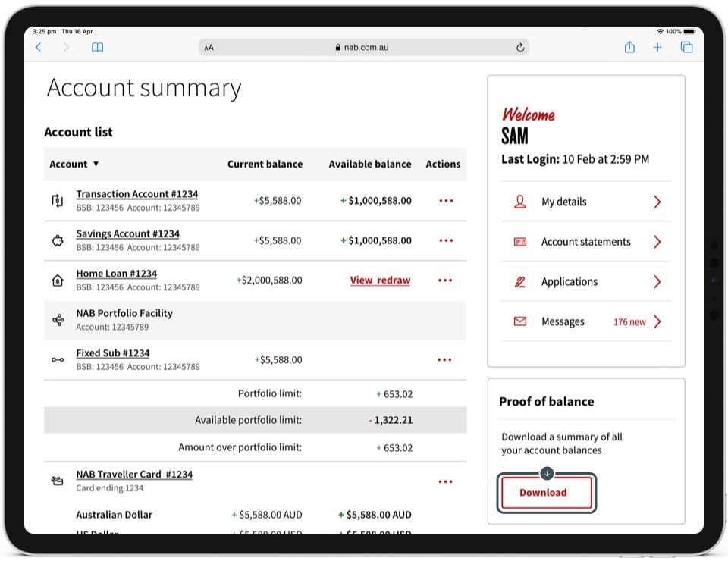Open Applications menu item
Viewport: 728px width, 561px height.
point(586,282)
